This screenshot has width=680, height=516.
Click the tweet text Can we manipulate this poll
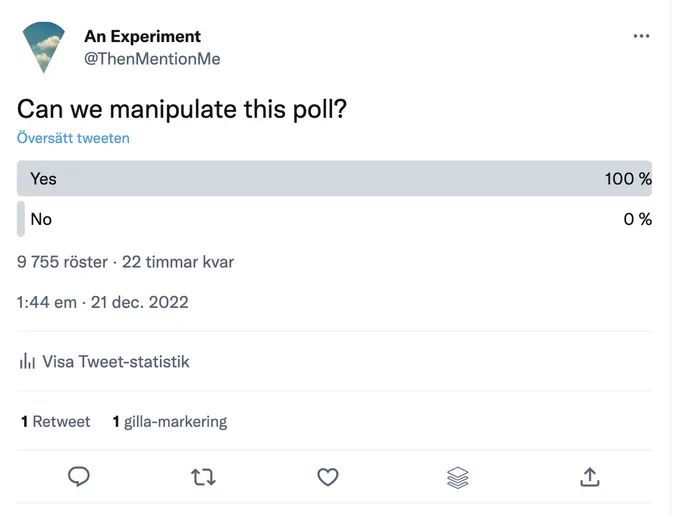click(182, 109)
